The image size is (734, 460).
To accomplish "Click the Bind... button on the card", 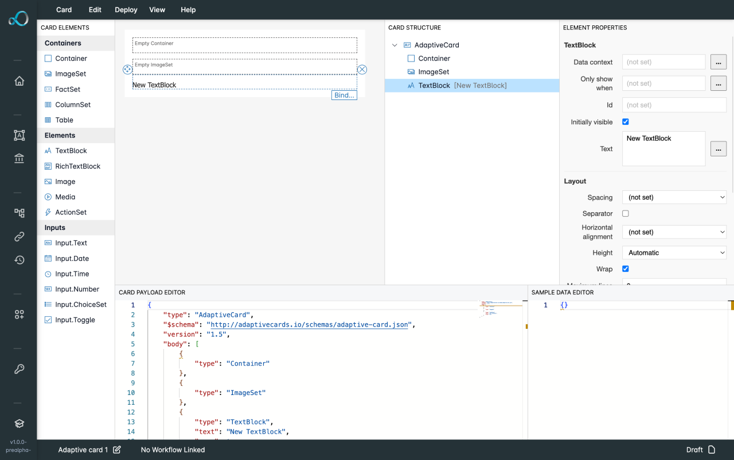I will [x=344, y=95].
